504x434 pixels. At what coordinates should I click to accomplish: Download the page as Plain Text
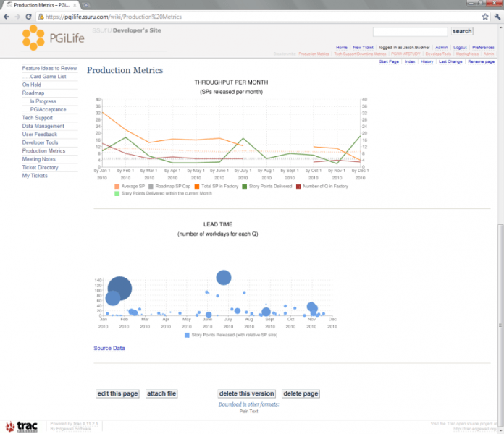click(249, 411)
